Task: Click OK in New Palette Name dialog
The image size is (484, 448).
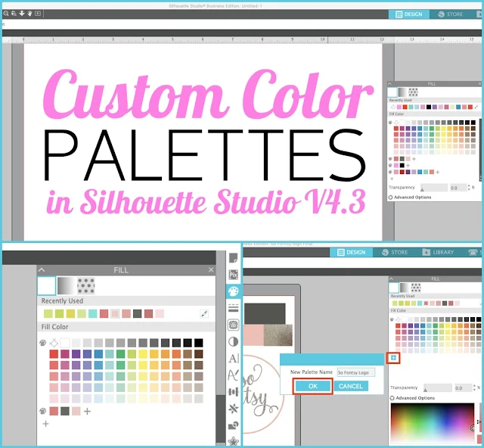Action: [x=312, y=386]
